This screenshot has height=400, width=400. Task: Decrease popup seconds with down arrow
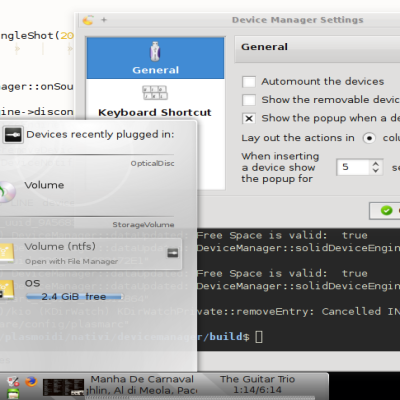pyautogui.click(x=376, y=171)
